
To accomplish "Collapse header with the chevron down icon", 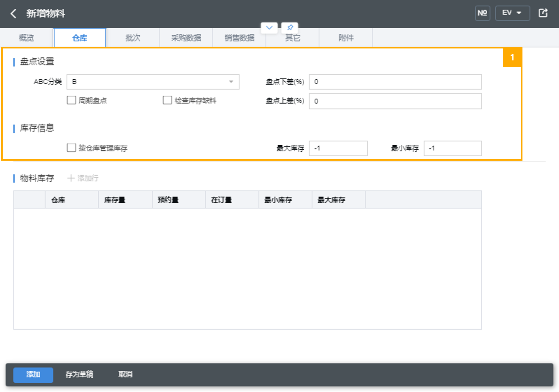I will click(269, 28).
